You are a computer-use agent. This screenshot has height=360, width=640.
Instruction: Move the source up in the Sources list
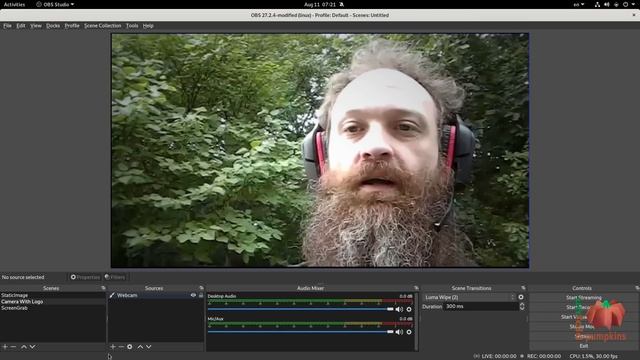tap(140, 347)
